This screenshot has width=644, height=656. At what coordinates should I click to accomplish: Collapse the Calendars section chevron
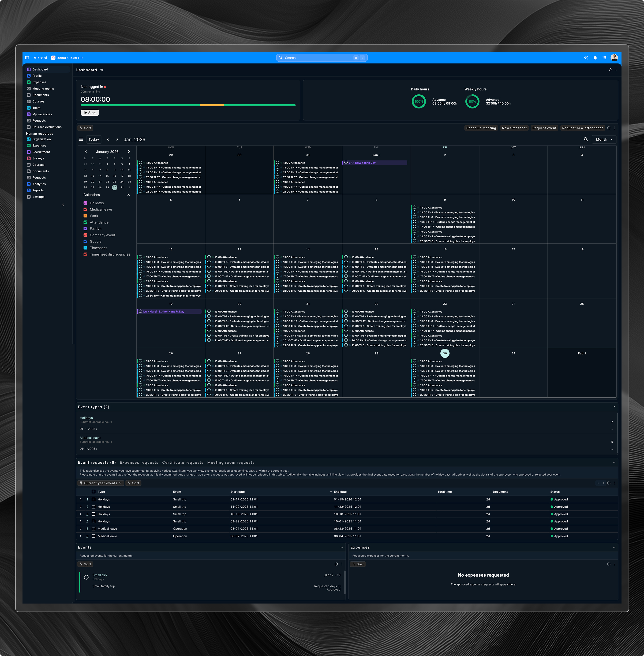click(x=128, y=195)
